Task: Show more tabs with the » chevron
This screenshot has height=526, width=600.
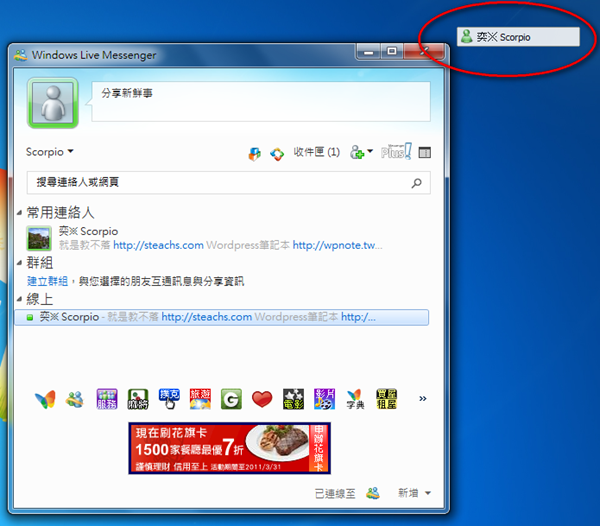Action: (422, 399)
